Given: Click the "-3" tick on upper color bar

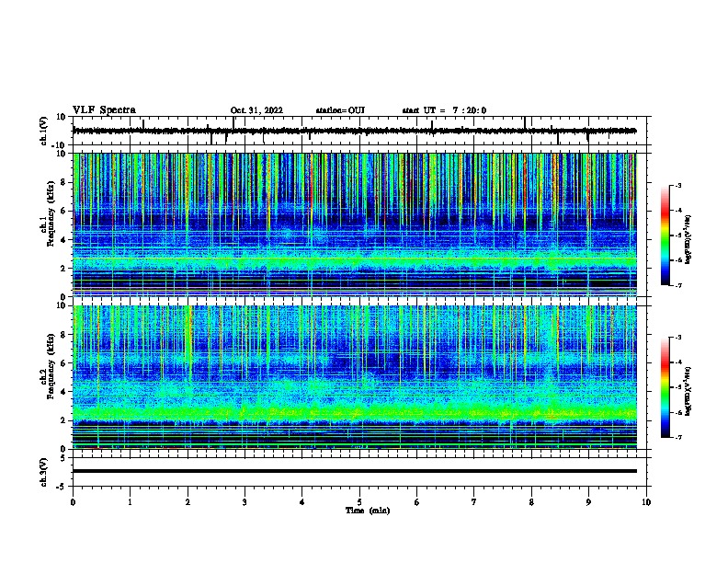Looking at the screenshot, I should [x=677, y=186].
